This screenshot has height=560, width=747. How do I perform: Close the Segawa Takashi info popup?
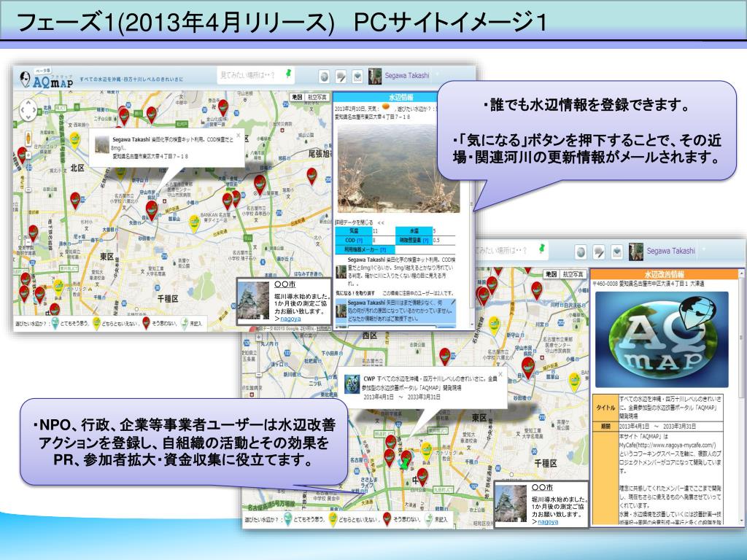coord(239,135)
